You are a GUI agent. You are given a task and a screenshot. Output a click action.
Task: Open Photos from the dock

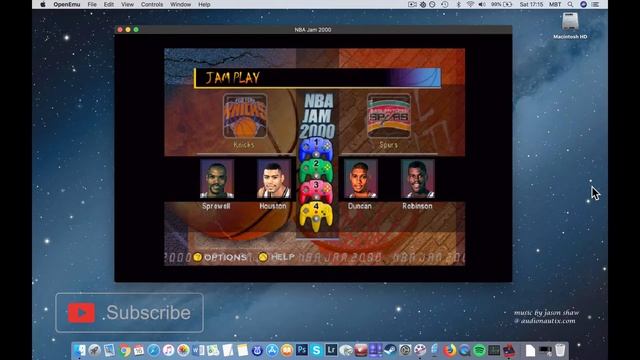(183, 350)
